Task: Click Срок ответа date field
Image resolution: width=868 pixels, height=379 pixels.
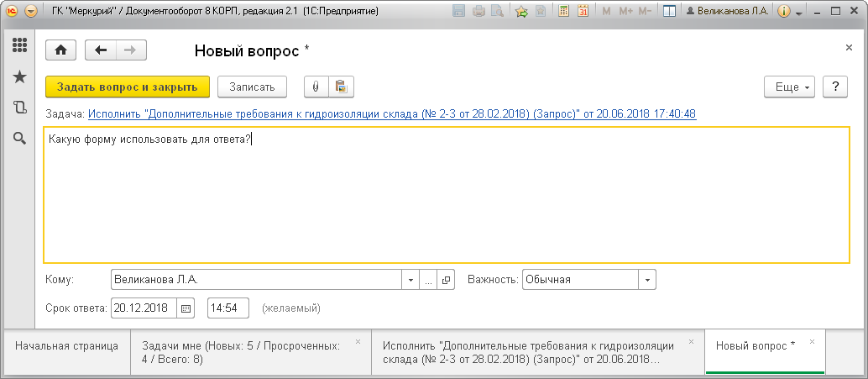Action: coord(144,308)
